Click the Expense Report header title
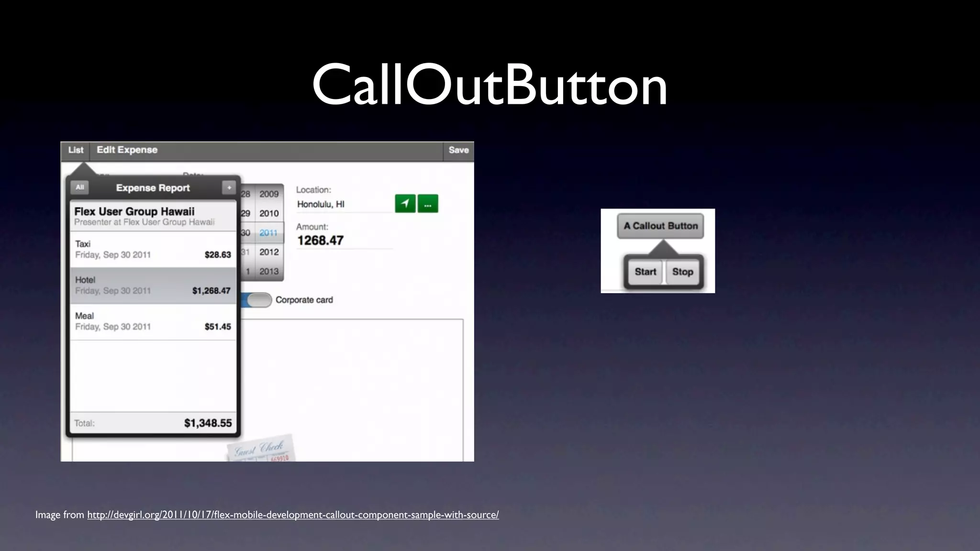The image size is (980, 551). [x=153, y=188]
